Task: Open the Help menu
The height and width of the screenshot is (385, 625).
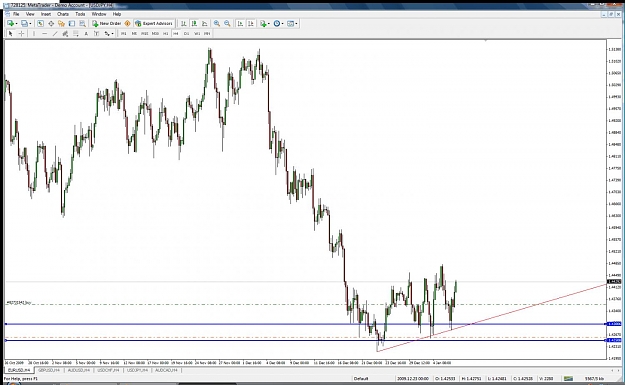Action: click(117, 14)
